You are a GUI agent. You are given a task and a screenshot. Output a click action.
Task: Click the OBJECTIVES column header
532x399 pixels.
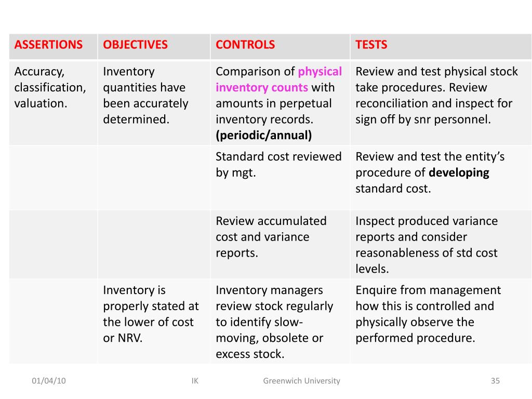tap(135, 45)
